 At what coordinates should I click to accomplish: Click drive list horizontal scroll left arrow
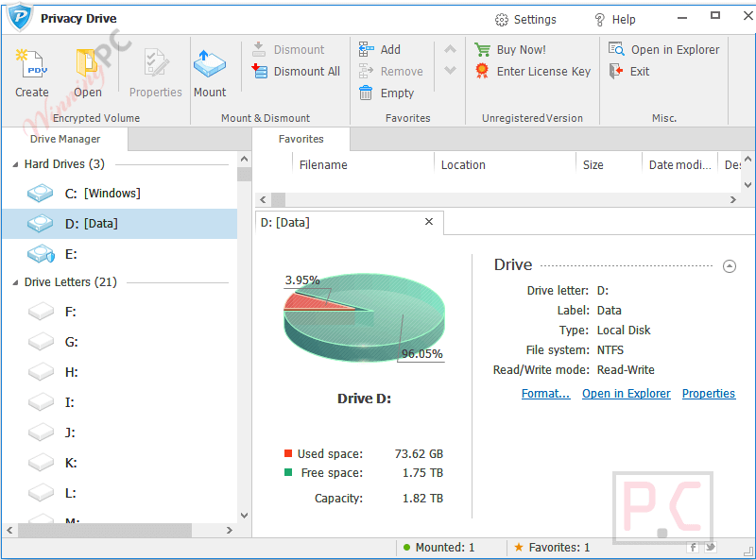(x=9, y=530)
